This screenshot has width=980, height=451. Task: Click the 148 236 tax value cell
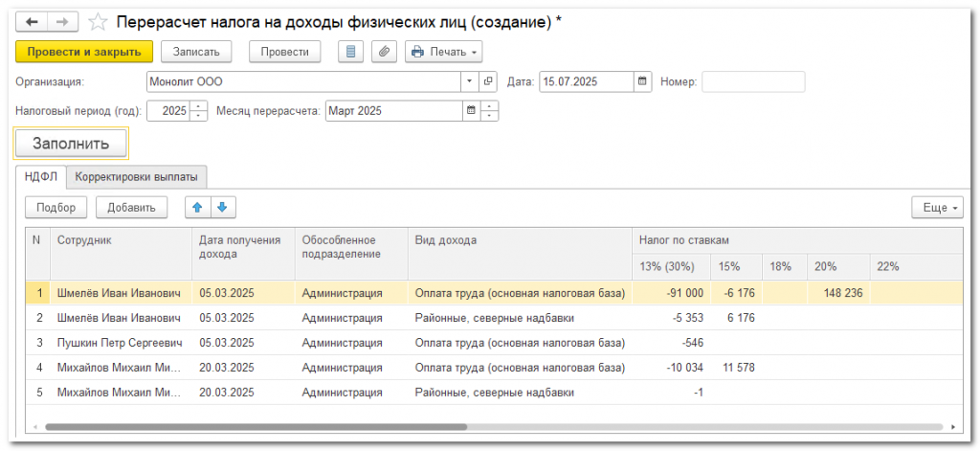click(838, 293)
